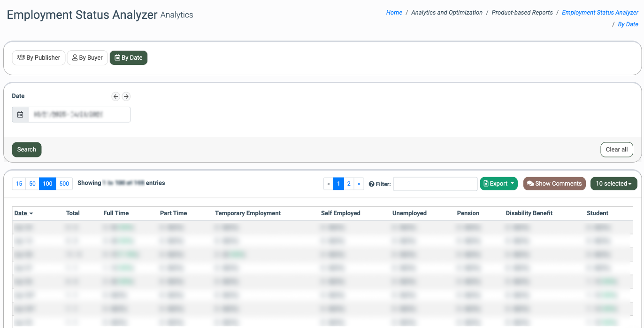Viewport: 644px width, 328px height.
Task: Go to previous page using « arrow
Action: (x=329, y=184)
